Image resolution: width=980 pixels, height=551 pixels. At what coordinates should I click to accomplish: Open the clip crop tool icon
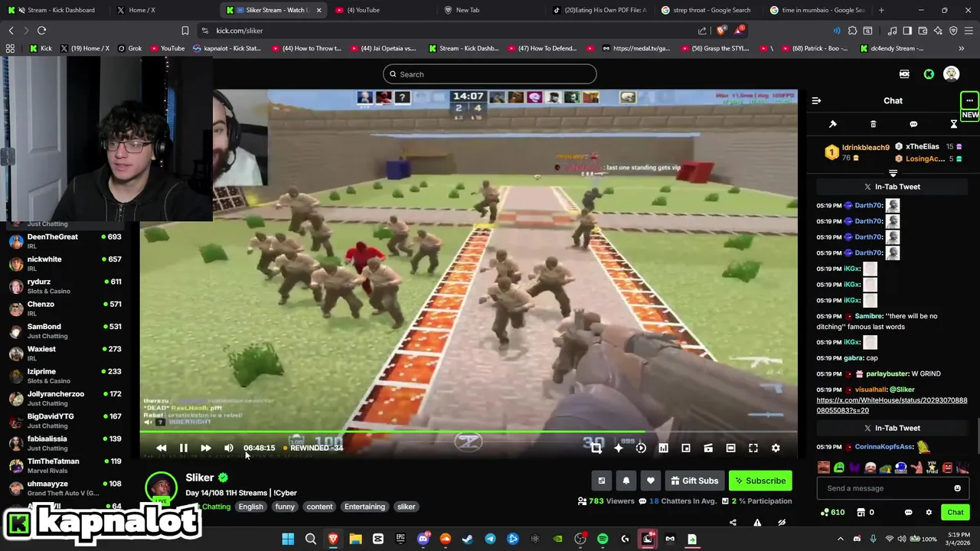coord(596,448)
